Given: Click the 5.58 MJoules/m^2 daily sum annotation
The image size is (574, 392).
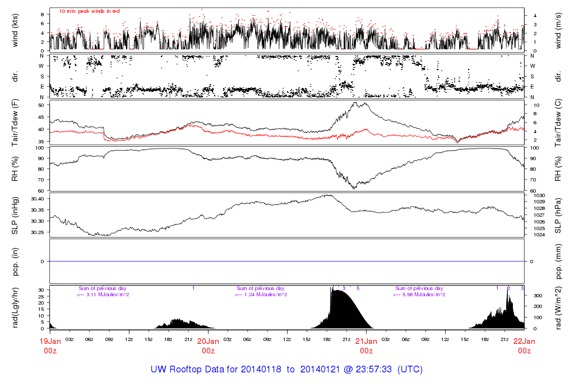Looking at the screenshot, I should point(419,295).
